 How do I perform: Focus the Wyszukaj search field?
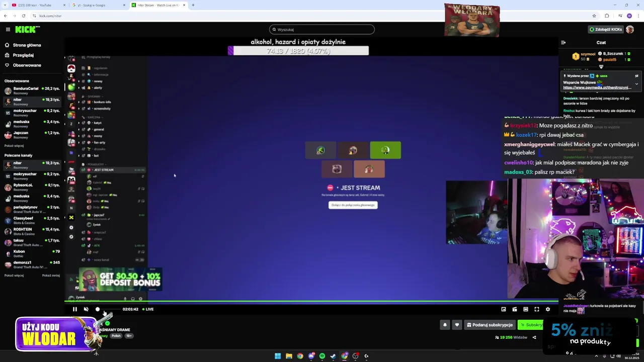[322, 30]
